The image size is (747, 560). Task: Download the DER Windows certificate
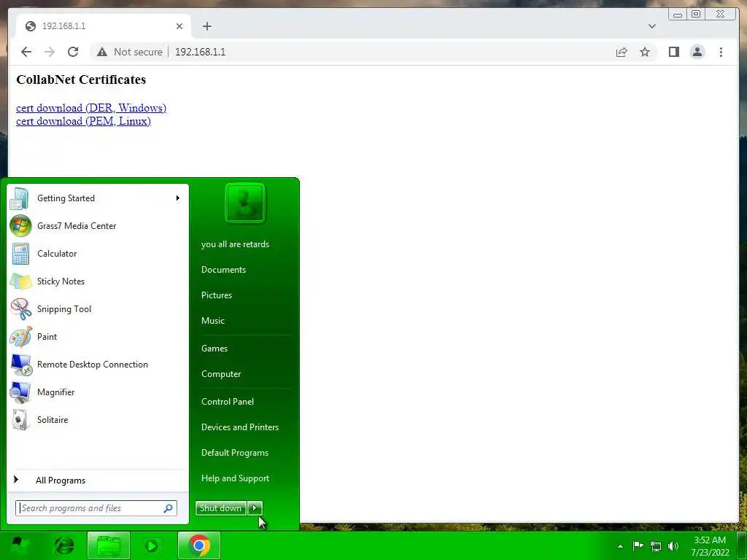point(91,108)
